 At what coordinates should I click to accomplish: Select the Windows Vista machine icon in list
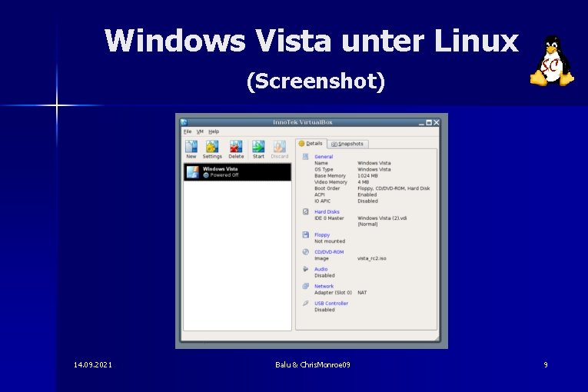tap(193, 172)
